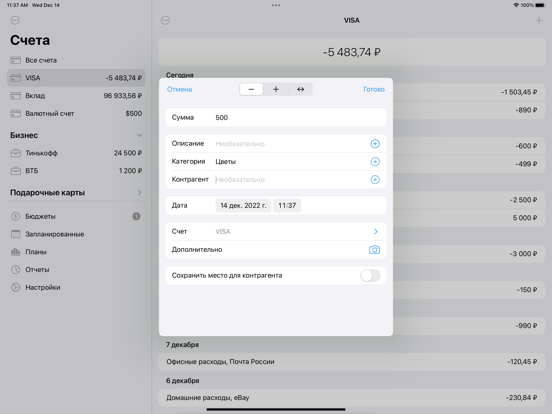The width and height of the screenshot is (552, 414).
Task: Open Бюджеты in the sidebar
Action: 76,216
